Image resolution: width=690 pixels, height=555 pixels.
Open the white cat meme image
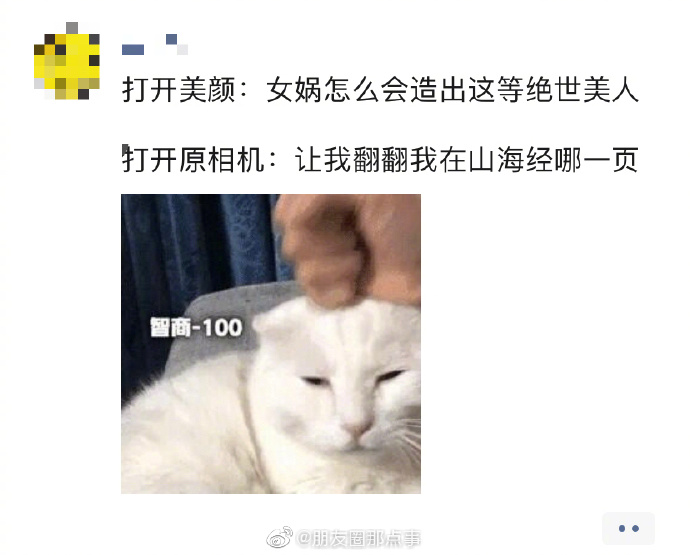(x=271, y=344)
